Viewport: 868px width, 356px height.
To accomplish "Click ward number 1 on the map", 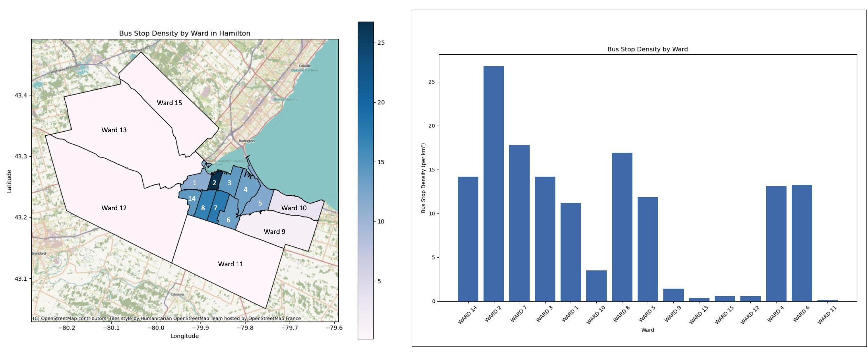I will click(195, 183).
